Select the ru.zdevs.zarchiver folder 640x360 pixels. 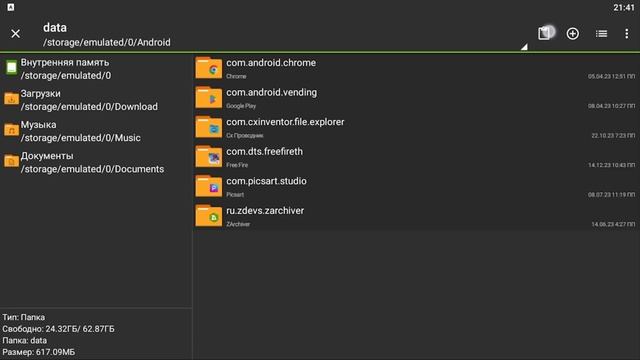coord(416,216)
